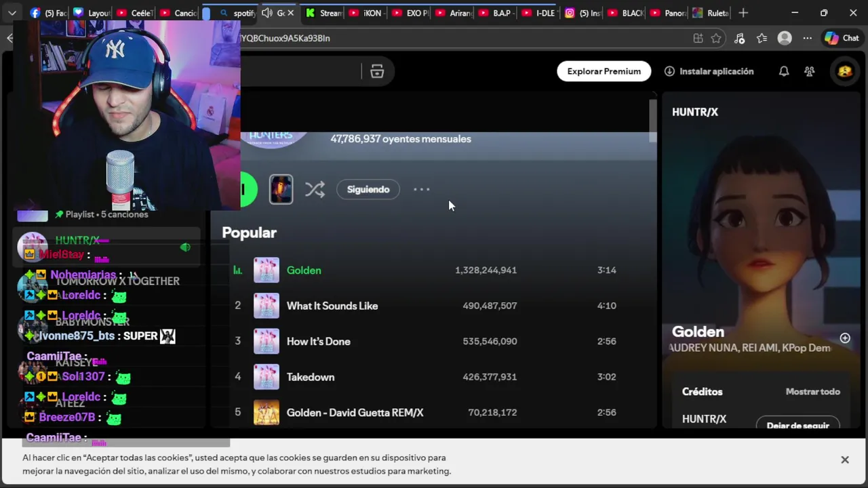Image resolution: width=868 pixels, height=488 pixels.
Task: Open the browser favorites list icon
Action: [x=762, y=39]
